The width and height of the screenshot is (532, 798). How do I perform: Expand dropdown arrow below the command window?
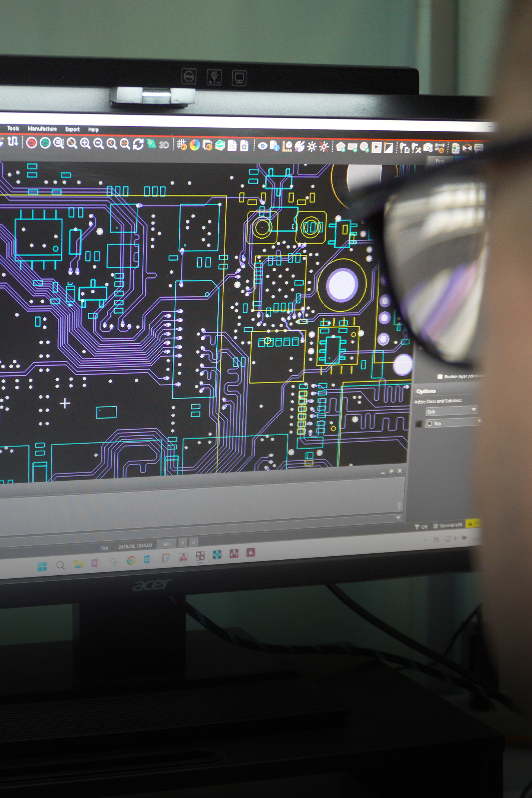click(398, 518)
